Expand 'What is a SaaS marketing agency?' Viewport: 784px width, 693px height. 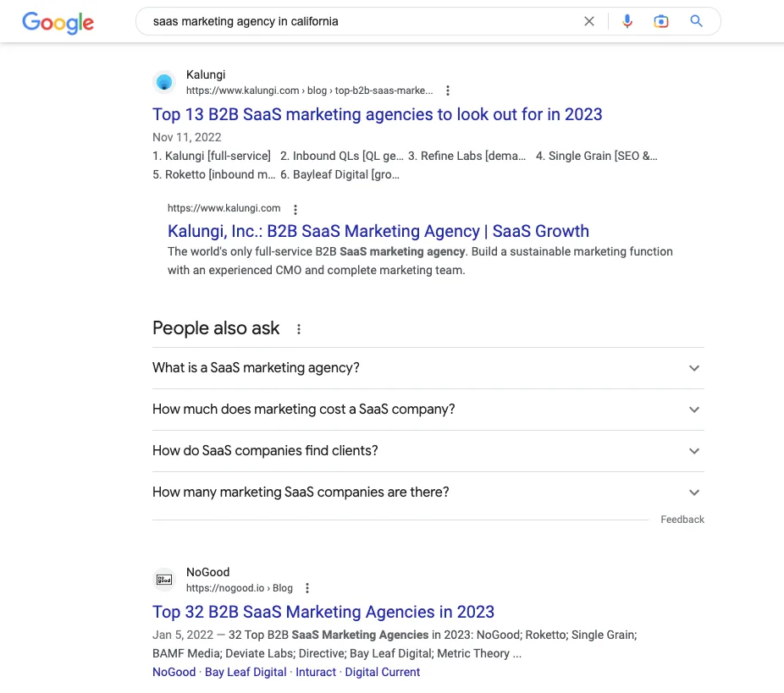pyautogui.click(x=428, y=368)
